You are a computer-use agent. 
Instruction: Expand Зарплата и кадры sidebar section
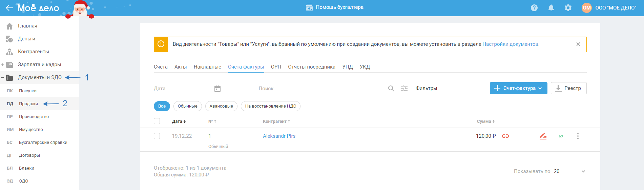[x=2, y=64]
